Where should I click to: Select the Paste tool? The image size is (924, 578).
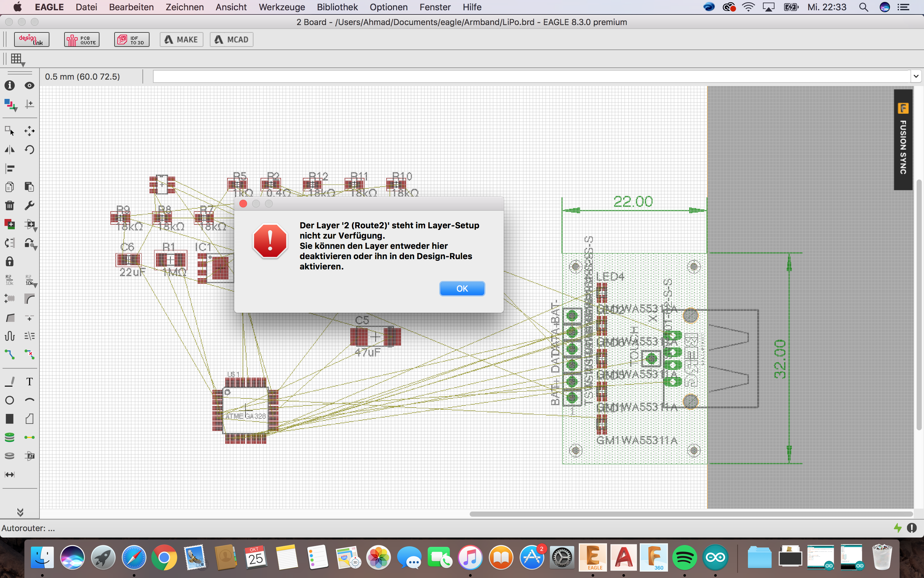(30, 187)
